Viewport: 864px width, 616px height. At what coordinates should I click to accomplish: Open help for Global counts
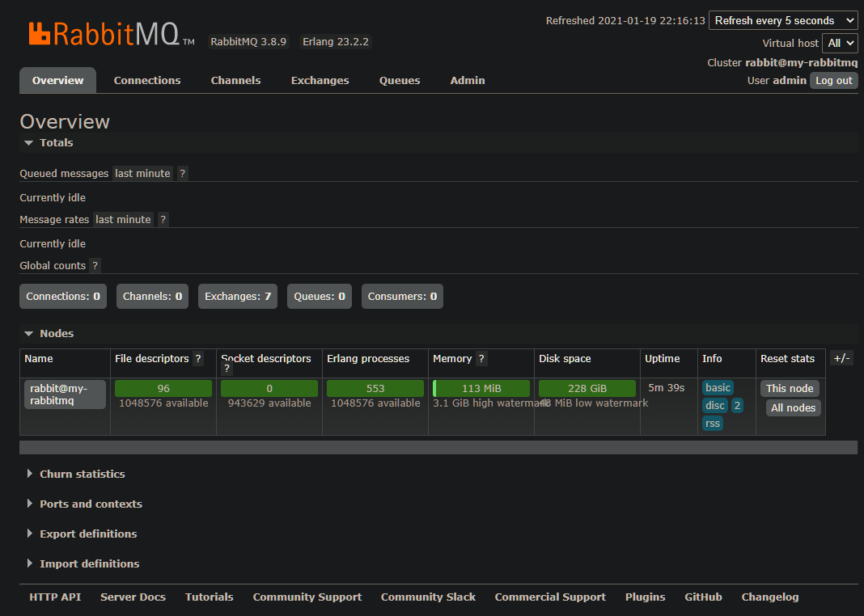pos(95,266)
